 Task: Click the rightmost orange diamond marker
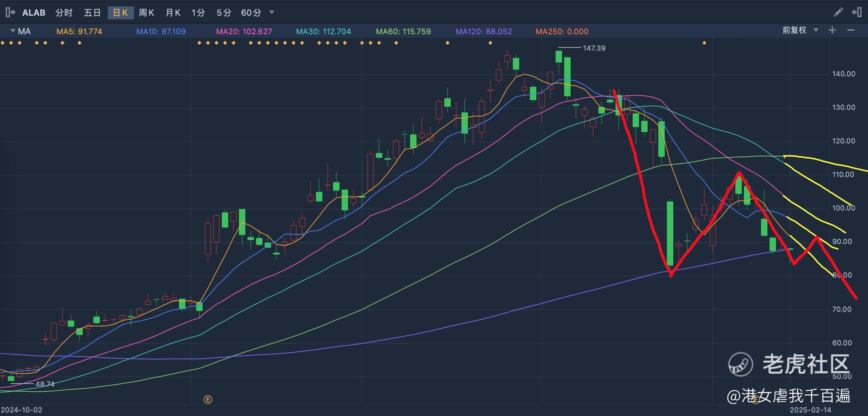point(704,43)
